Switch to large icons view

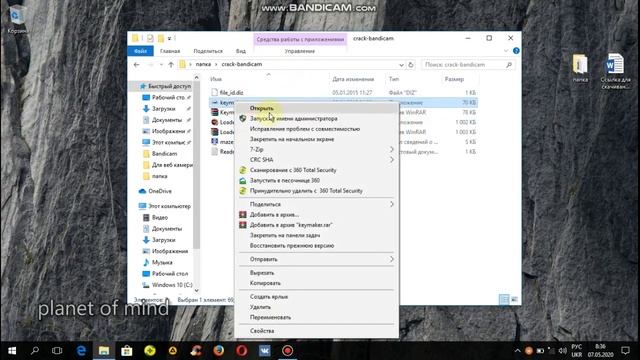coord(514,300)
